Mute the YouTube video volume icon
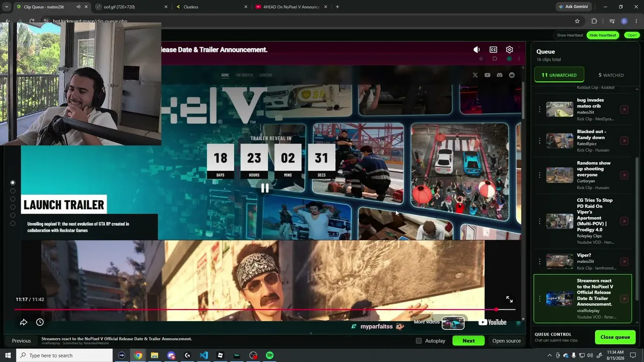Image resolution: width=644 pixels, height=362 pixels. (x=476, y=50)
